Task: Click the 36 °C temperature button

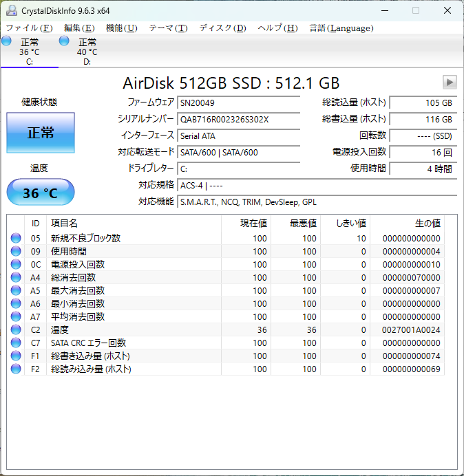Action: (41, 192)
